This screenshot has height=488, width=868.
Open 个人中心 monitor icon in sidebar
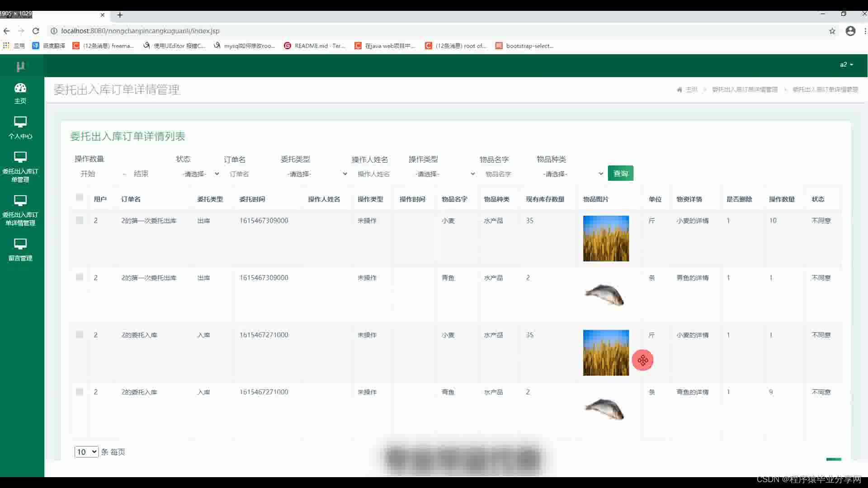coord(20,122)
